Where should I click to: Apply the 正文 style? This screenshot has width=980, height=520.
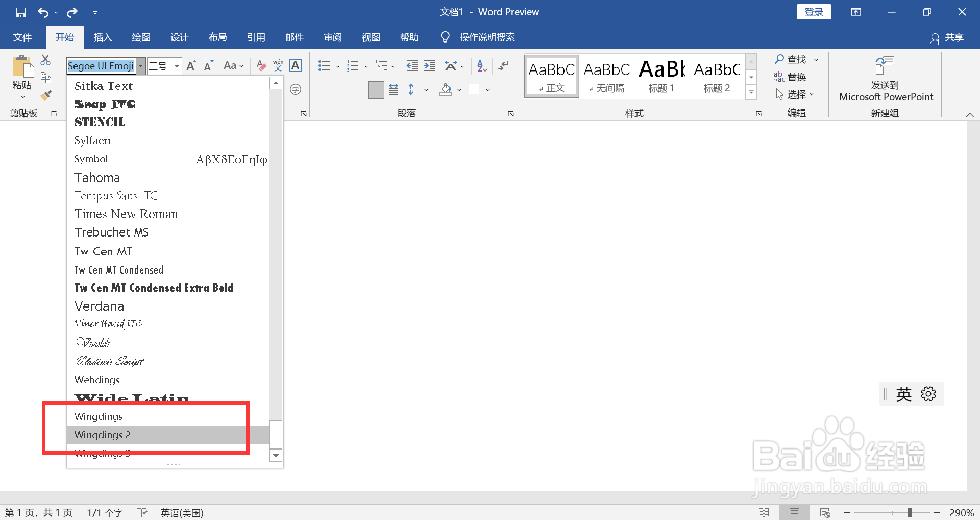pos(552,76)
